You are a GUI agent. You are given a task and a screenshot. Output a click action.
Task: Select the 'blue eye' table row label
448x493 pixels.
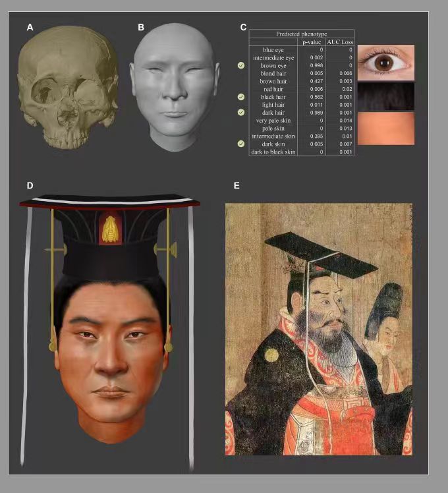pos(273,50)
